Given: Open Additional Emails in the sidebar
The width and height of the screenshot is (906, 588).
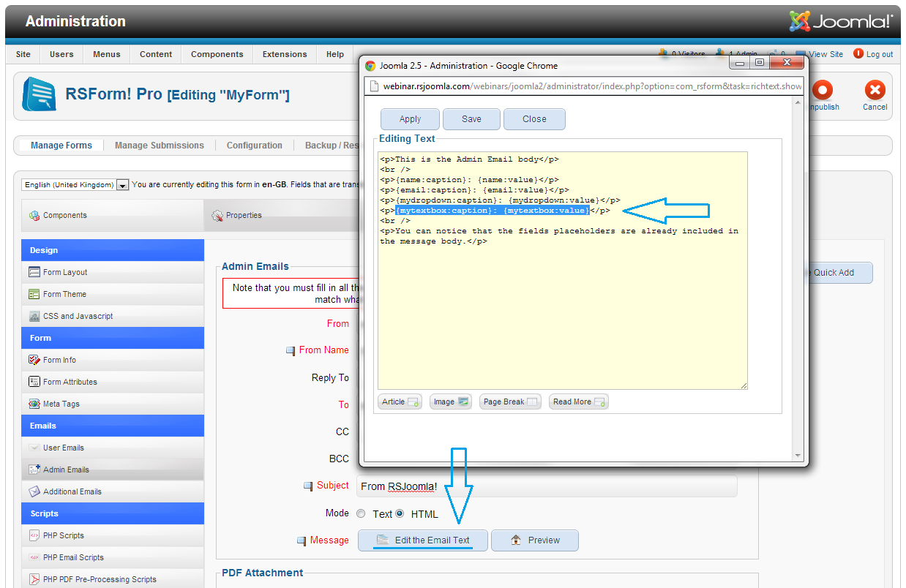Looking at the screenshot, I should tap(113, 491).
